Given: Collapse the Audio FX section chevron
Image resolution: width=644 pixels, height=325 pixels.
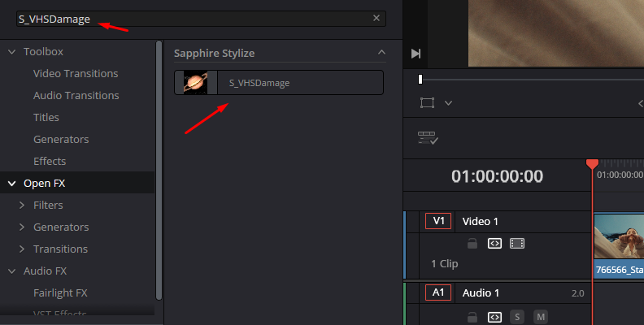Looking at the screenshot, I should [12, 271].
